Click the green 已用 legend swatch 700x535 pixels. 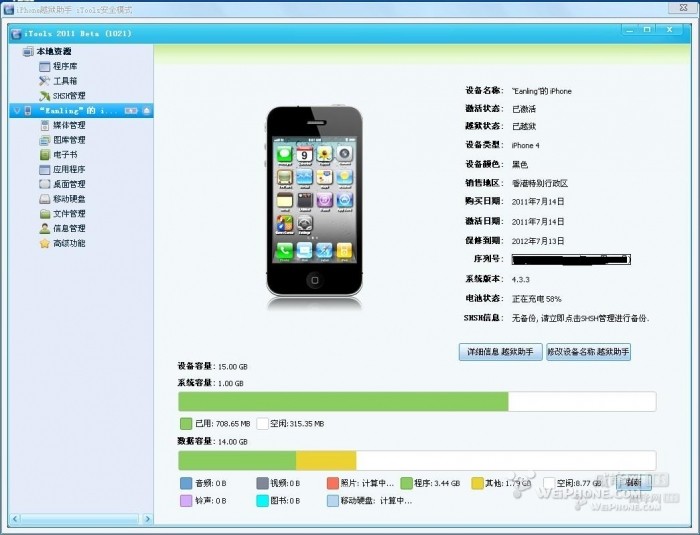click(186, 423)
